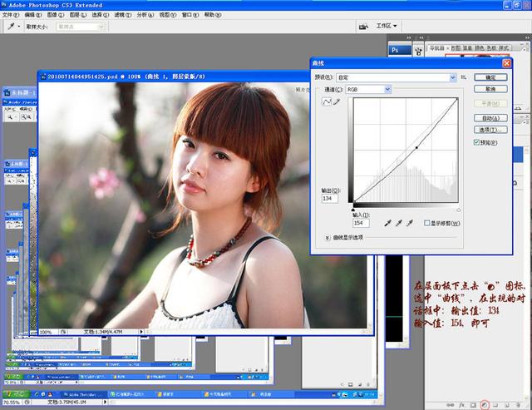Viewport: 532px width, 410px height.
Task: Close the 曲线 Curves dialog
Action: click(506, 63)
